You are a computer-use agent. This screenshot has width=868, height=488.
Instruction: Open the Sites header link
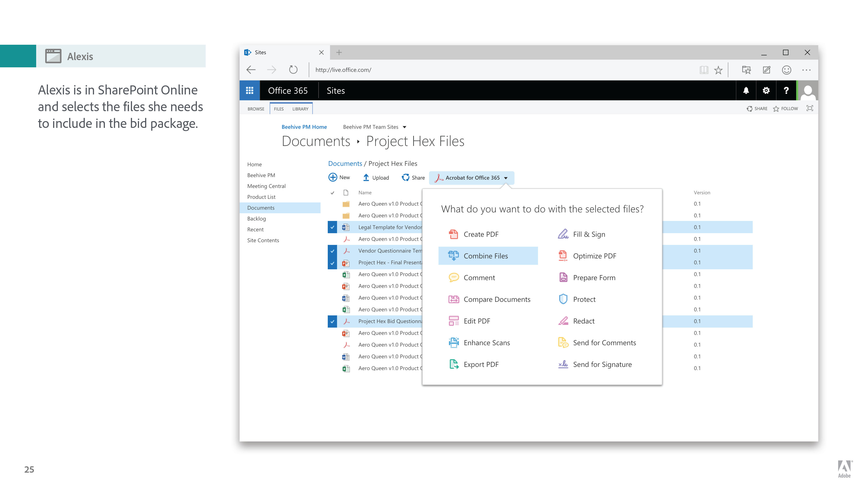coord(336,91)
